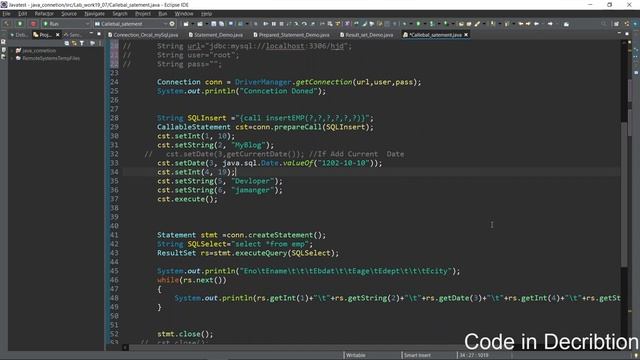The height and width of the screenshot is (360, 640).
Task: Click the Smart Insert status bar entry
Action: pos(417,355)
